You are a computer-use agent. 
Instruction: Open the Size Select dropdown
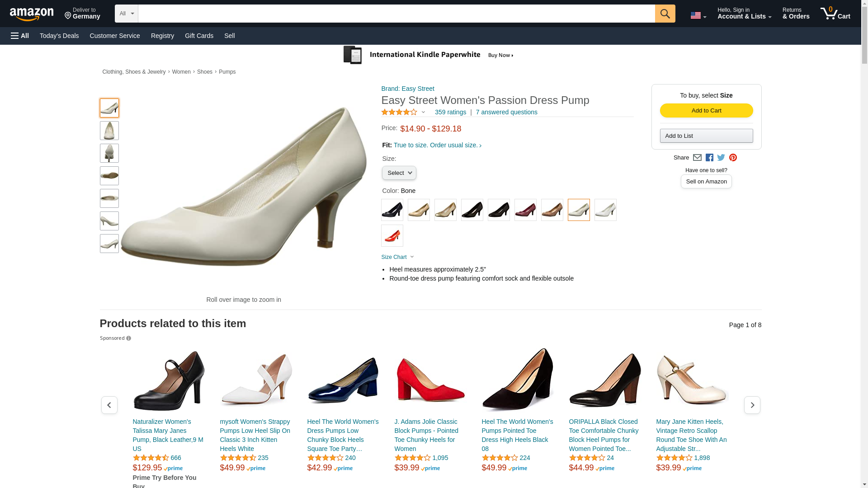point(399,173)
